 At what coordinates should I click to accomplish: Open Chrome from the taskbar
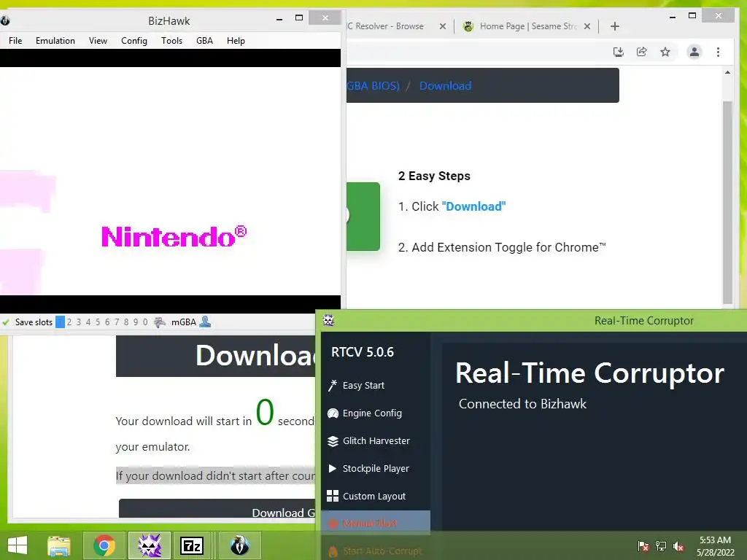pyautogui.click(x=104, y=545)
